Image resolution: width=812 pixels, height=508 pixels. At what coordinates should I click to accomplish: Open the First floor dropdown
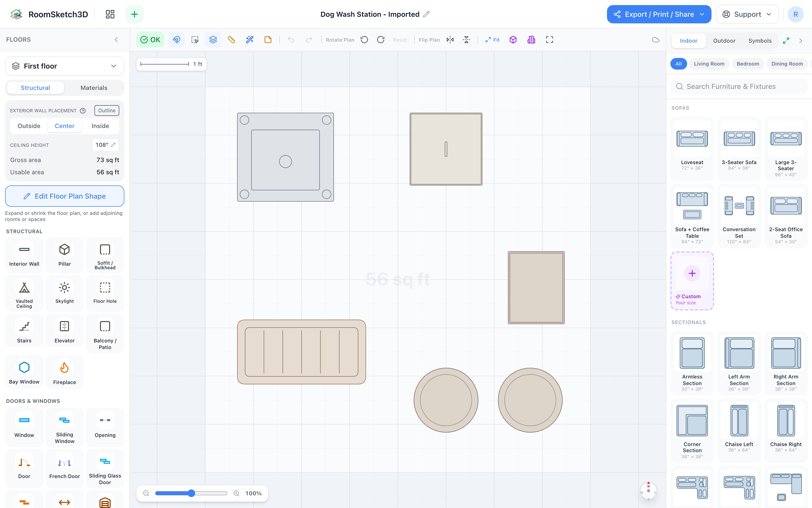click(65, 66)
